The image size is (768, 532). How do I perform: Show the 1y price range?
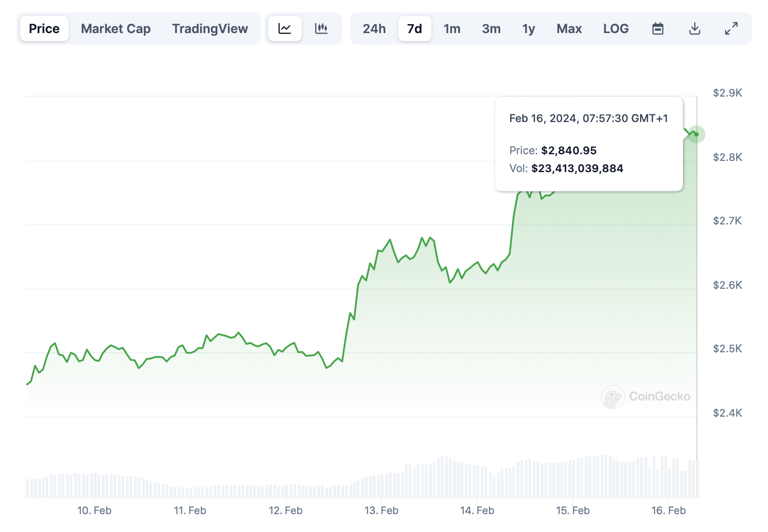tap(528, 29)
